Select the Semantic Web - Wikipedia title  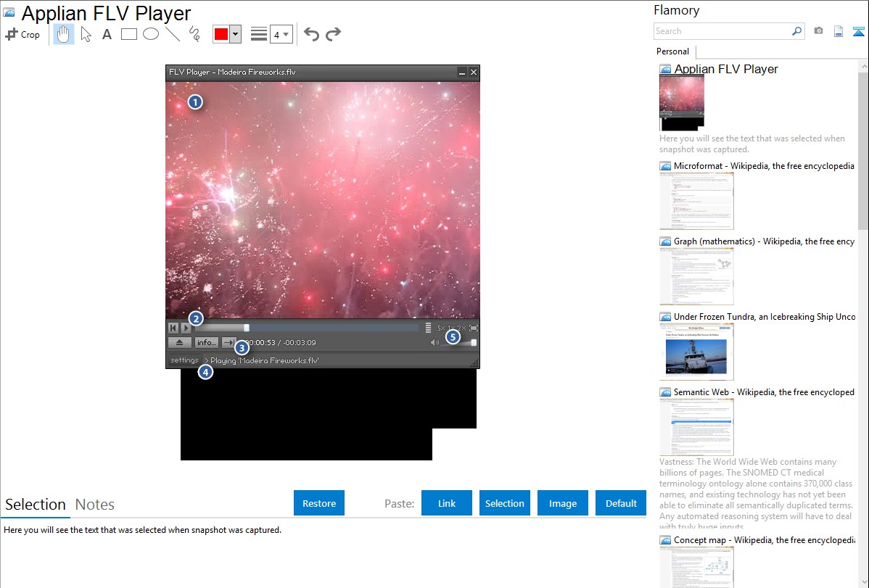(x=764, y=392)
